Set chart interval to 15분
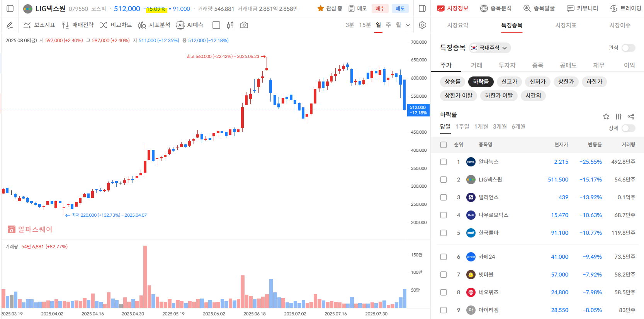This screenshot has height=319, width=644. (365, 25)
